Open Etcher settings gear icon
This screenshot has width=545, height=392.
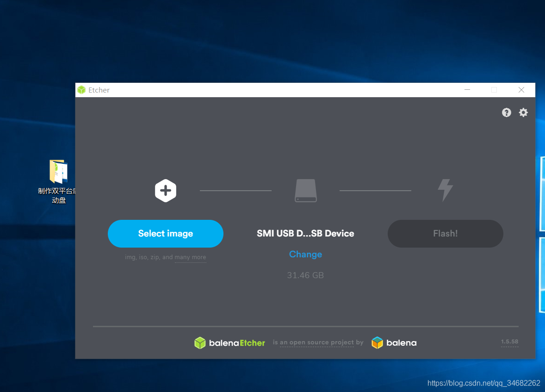(523, 112)
